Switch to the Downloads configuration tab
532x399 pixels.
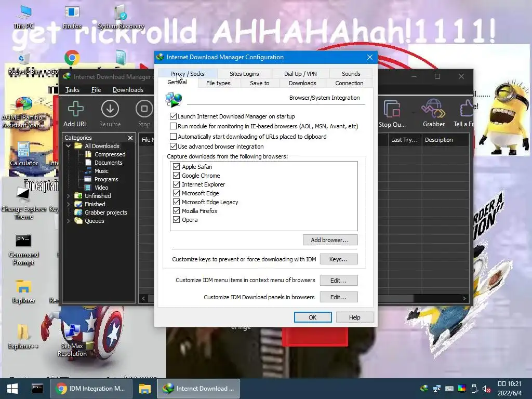tap(302, 83)
